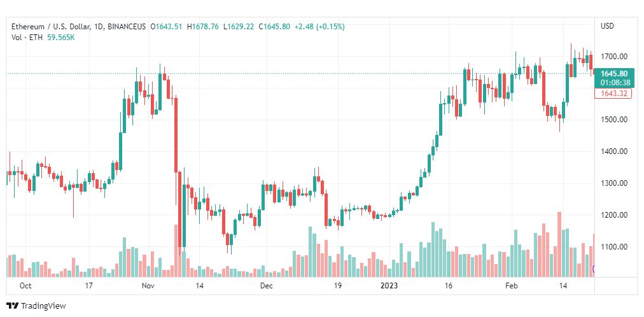
Task: Click the red-outlined 1643.32 price label
Action: 613,93
